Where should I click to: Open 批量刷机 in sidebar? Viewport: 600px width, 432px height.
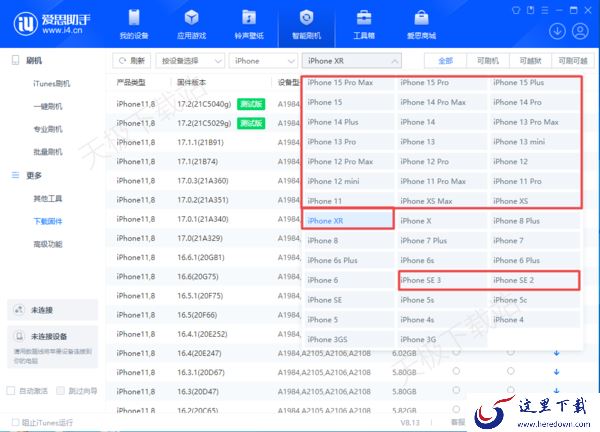coord(48,152)
